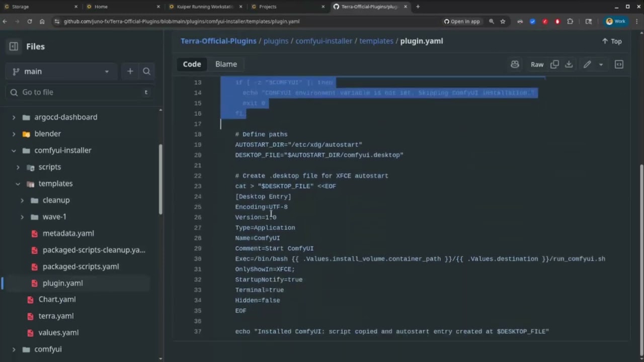Open the Work profile button

pos(616,22)
